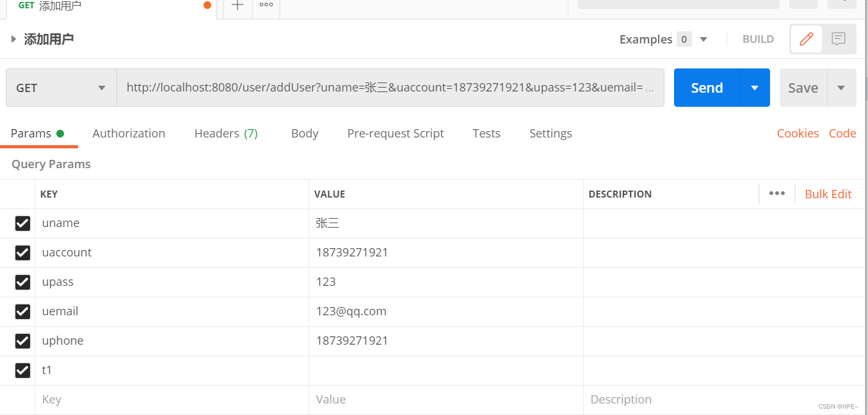This screenshot has width=868, height=415.
Task: Open a new request tab with plus icon
Action: [x=237, y=5]
